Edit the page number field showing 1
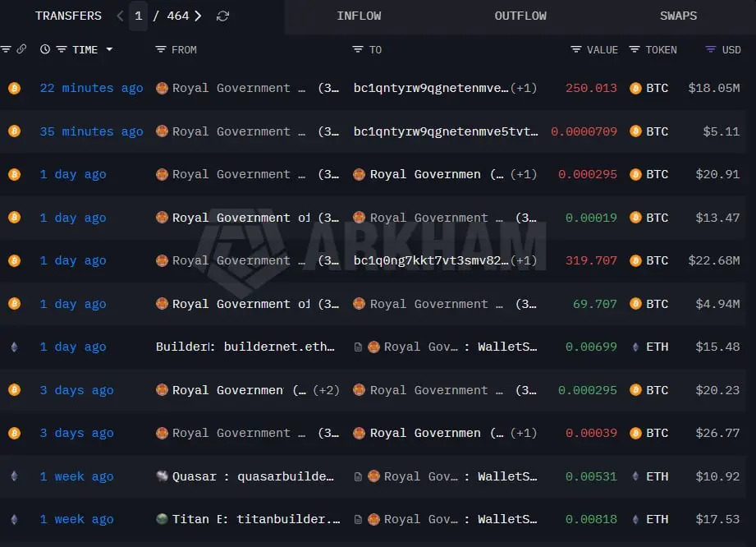 click(x=139, y=16)
